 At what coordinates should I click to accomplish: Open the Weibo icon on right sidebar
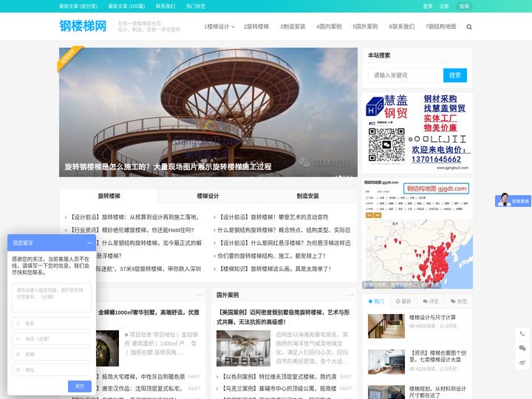tap(522, 363)
